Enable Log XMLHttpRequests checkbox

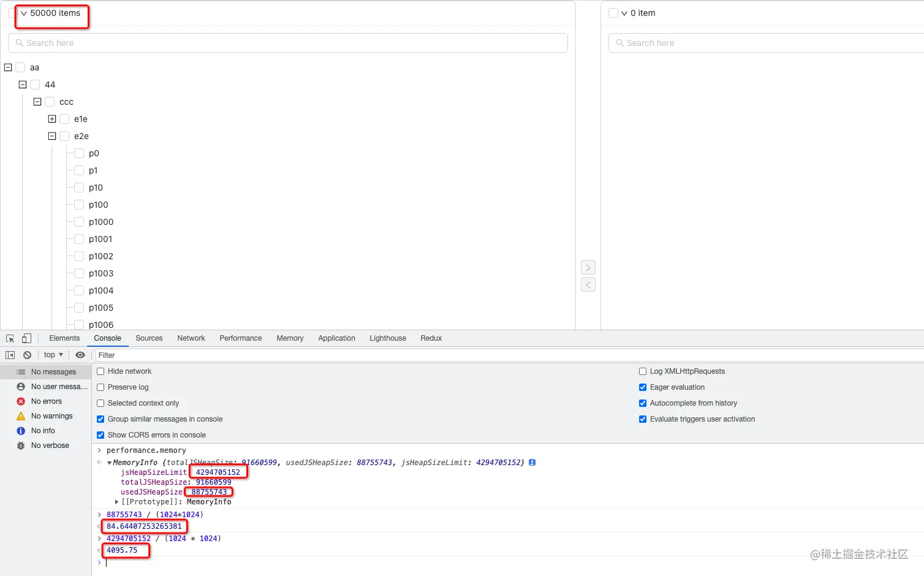(643, 371)
